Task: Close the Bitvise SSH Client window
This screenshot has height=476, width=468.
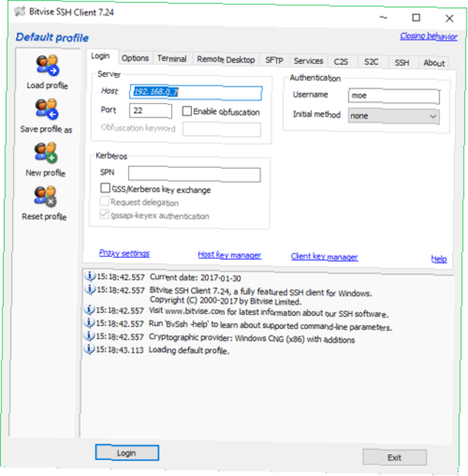Action: click(x=449, y=19)
